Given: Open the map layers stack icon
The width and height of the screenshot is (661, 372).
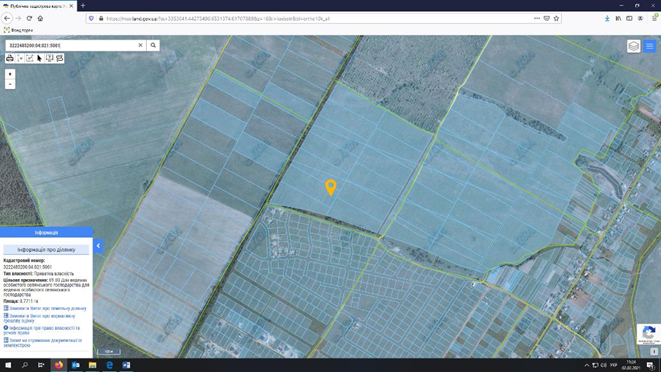Looking at the screenshot, I should click(634, 46).
